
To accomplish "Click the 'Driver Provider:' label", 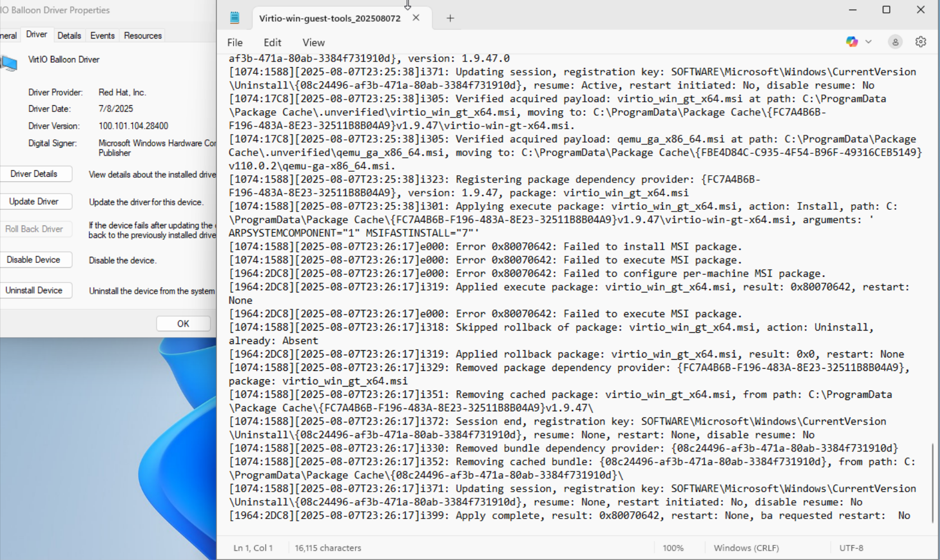I will coord(55,92).
